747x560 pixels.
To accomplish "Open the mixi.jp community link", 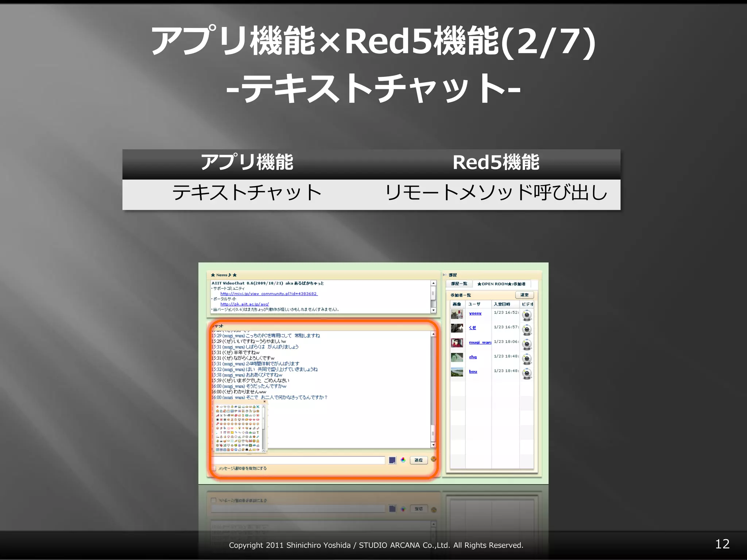I will (269, 293).
